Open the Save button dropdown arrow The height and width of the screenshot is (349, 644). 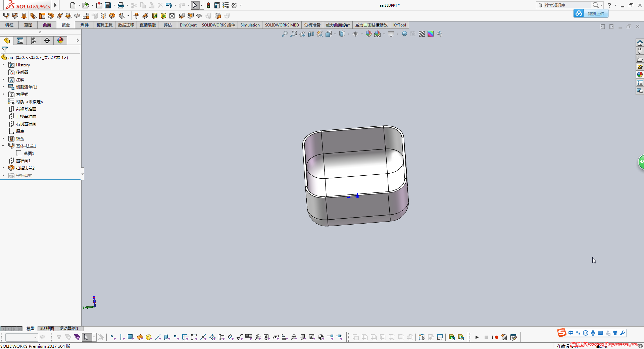114,5
